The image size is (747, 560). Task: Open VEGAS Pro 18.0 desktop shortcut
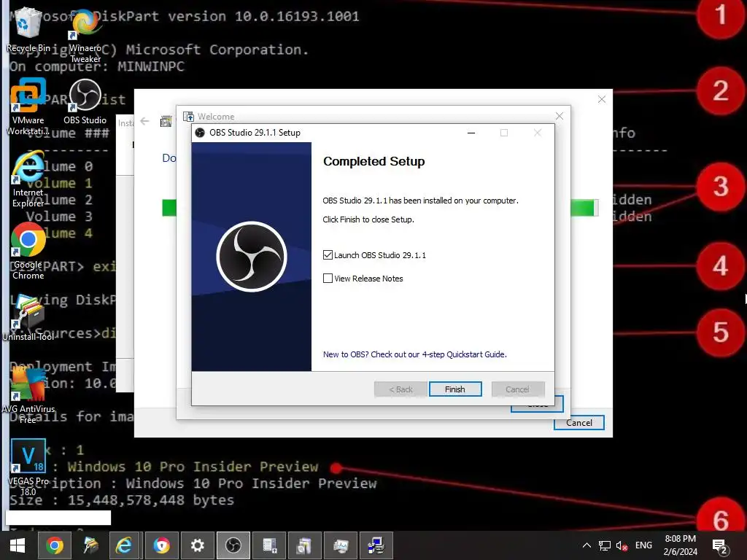tap(28, 467)
